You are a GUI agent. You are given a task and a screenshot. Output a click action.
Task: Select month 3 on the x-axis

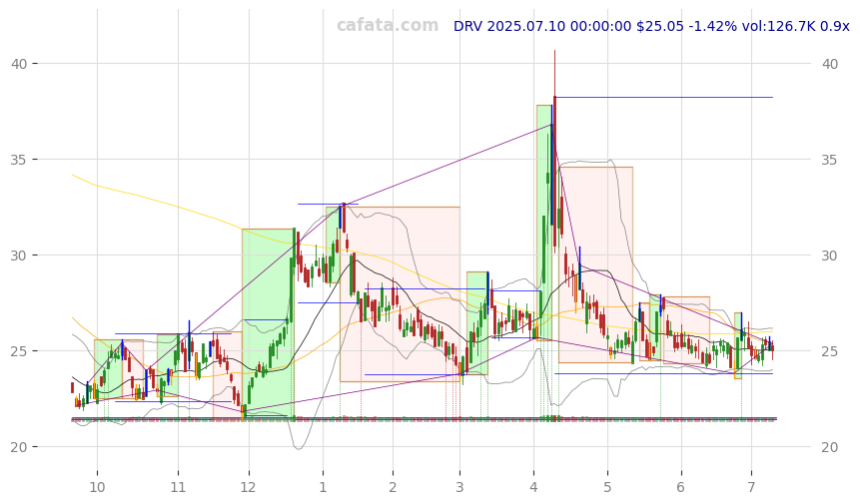[x=459, y=487]
